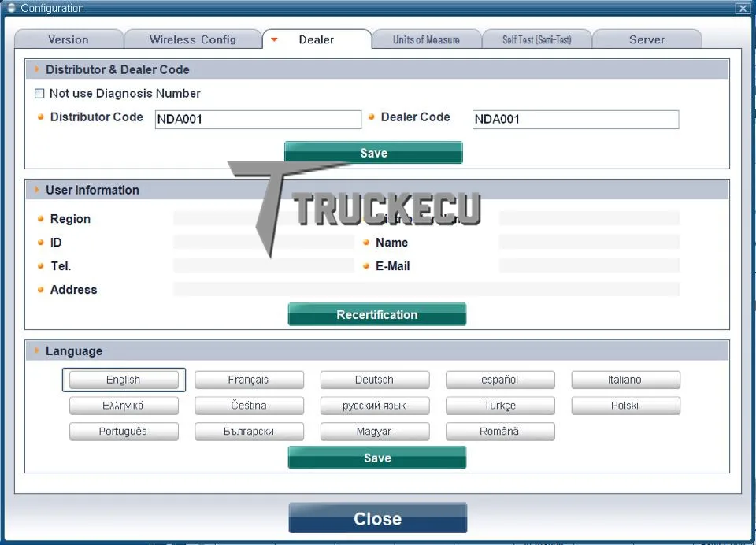Select Čeština language

point(249,406)
